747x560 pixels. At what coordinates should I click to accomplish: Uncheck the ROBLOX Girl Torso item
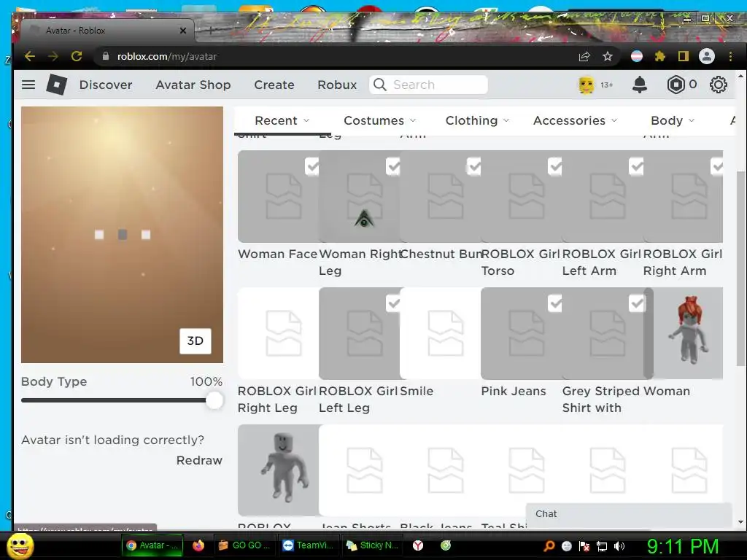tap(555, 167)
